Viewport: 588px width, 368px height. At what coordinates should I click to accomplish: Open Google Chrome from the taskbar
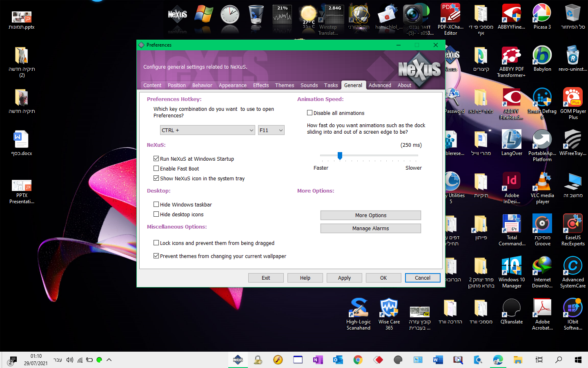pyautogui.click(x=358, y=360)
